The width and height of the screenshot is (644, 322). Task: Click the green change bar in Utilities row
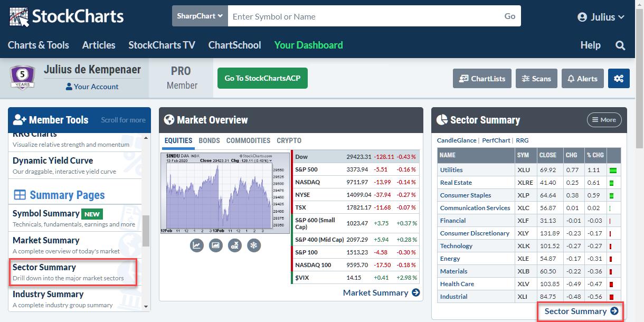pos(613,171)
